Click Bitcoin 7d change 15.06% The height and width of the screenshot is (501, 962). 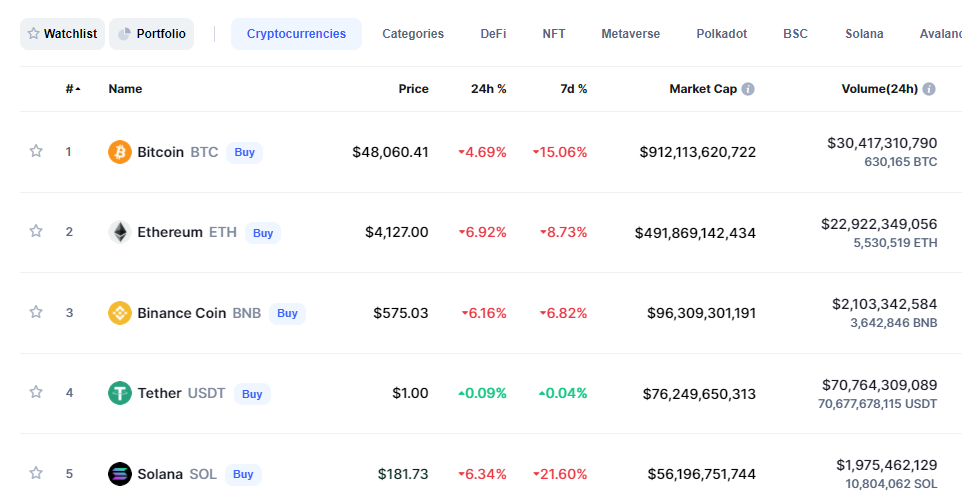point(560,152)
